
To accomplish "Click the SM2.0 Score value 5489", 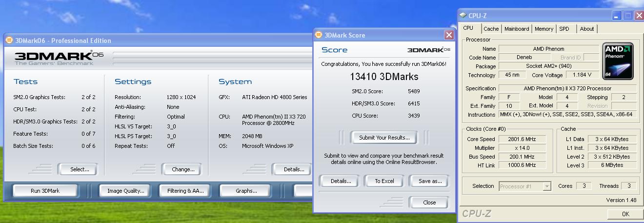I will tap(414, 91).
